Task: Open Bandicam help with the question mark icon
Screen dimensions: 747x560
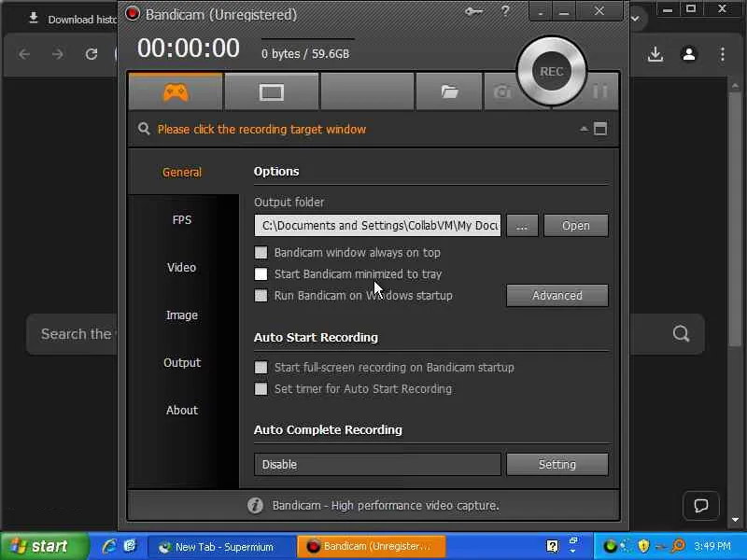Action: pyautogui.click(x=505, y=11)
